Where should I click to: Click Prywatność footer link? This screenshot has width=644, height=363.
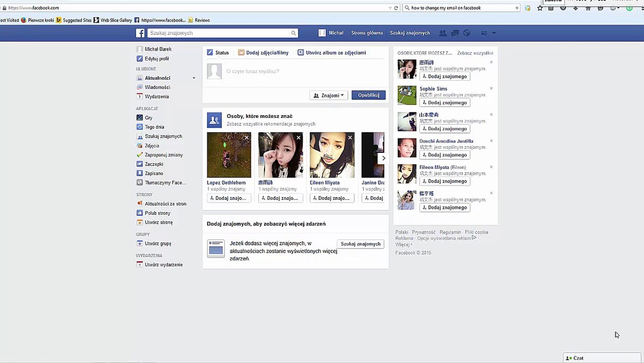[x=424, y=232]
